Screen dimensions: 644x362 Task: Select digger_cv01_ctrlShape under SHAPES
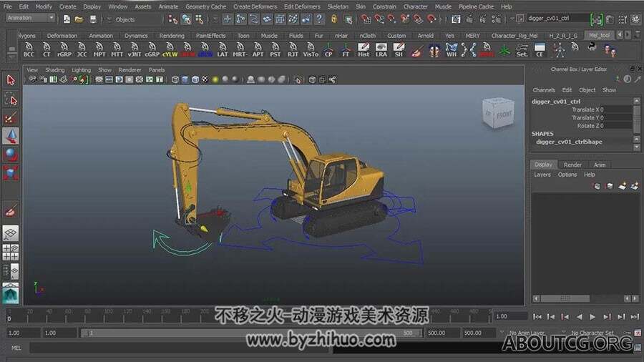click(x=569, y=142)
